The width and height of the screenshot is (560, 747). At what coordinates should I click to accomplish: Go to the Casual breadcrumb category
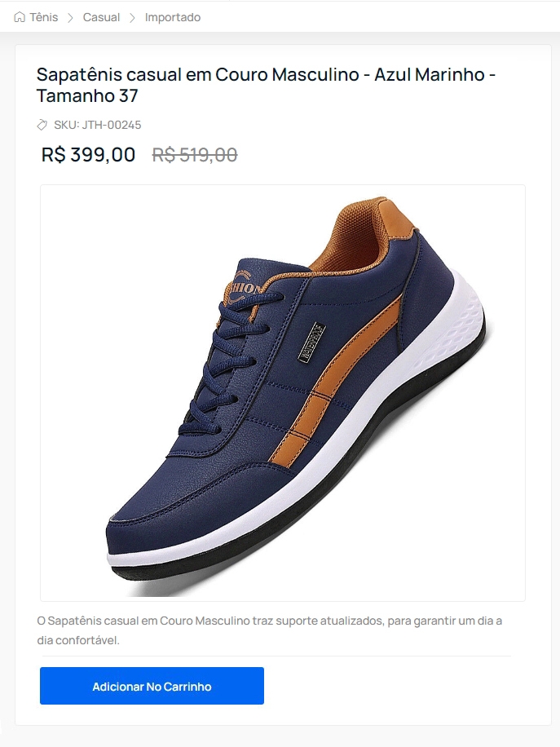pos(101,17)
